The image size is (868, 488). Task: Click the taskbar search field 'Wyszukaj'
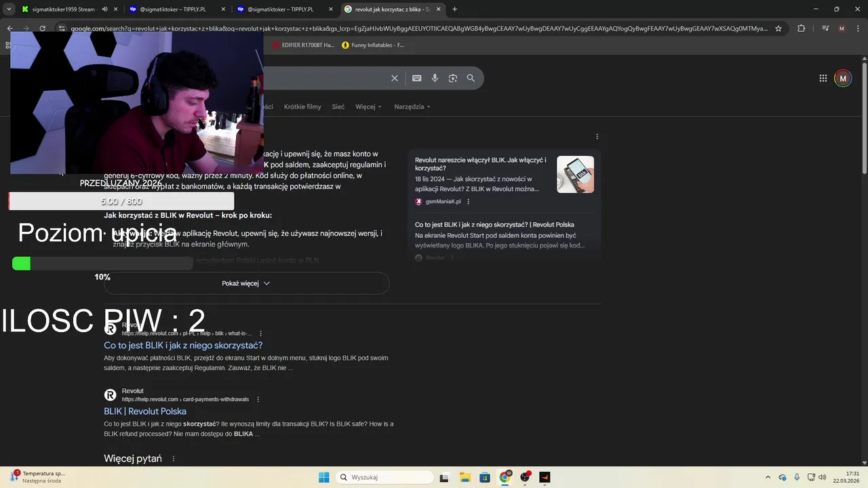coord(384,477)
